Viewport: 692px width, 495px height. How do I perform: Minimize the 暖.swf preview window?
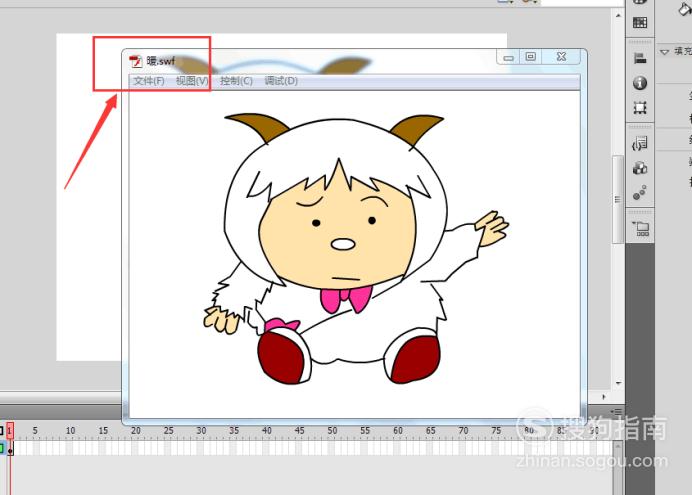click(508, 57)
